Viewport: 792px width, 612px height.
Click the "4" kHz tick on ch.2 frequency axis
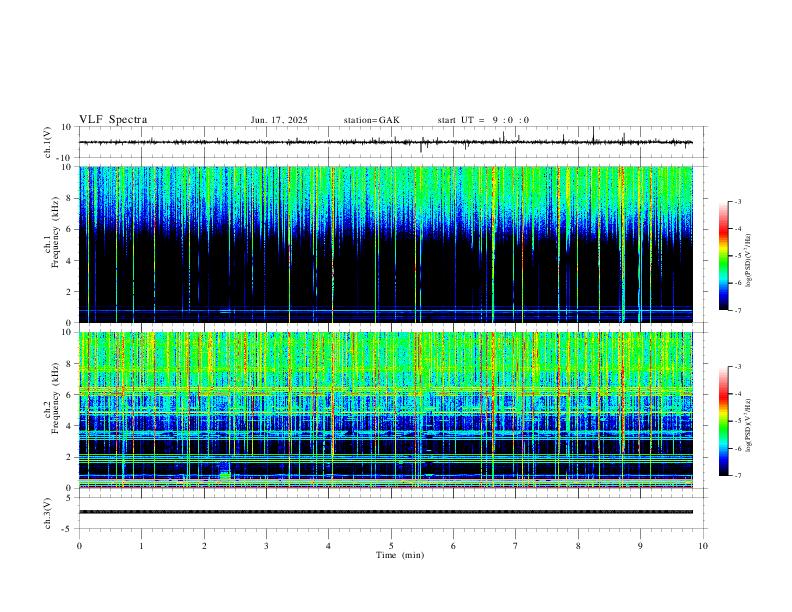point(69,426)
